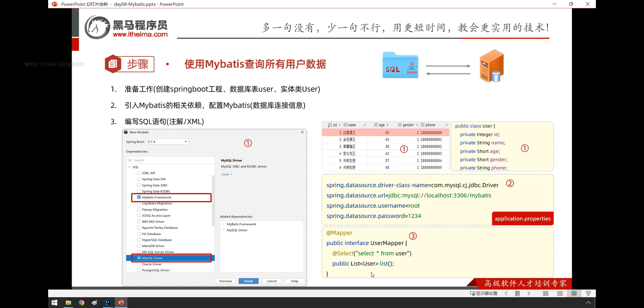Viewport: 644px width, 308px height.
Task: Click spring.datasource.username=root line
Action: [373, 206]
